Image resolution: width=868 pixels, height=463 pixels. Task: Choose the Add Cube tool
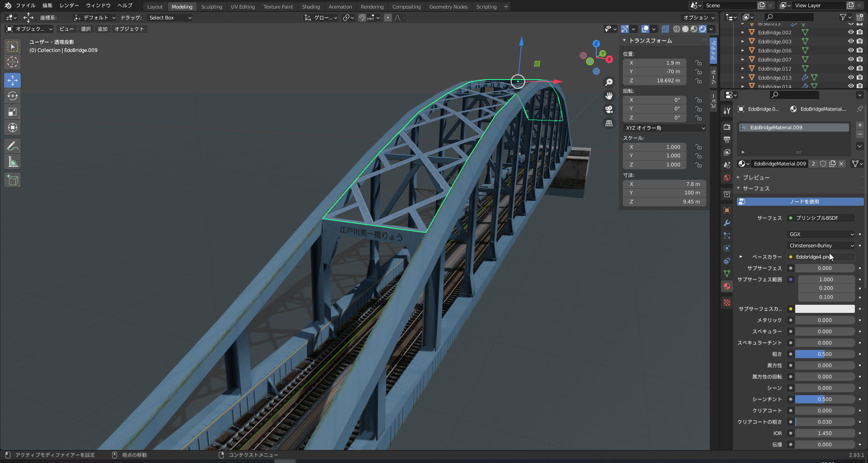point(13,180)
